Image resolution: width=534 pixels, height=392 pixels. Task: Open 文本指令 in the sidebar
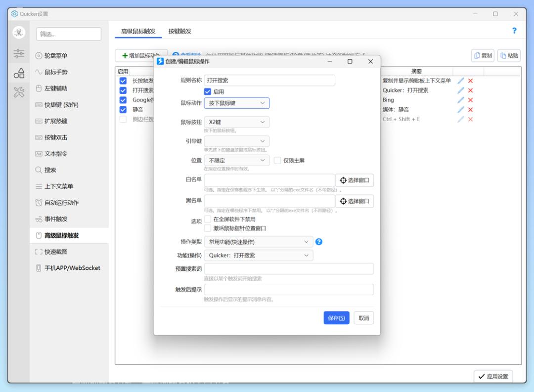(x=69, y=154)
